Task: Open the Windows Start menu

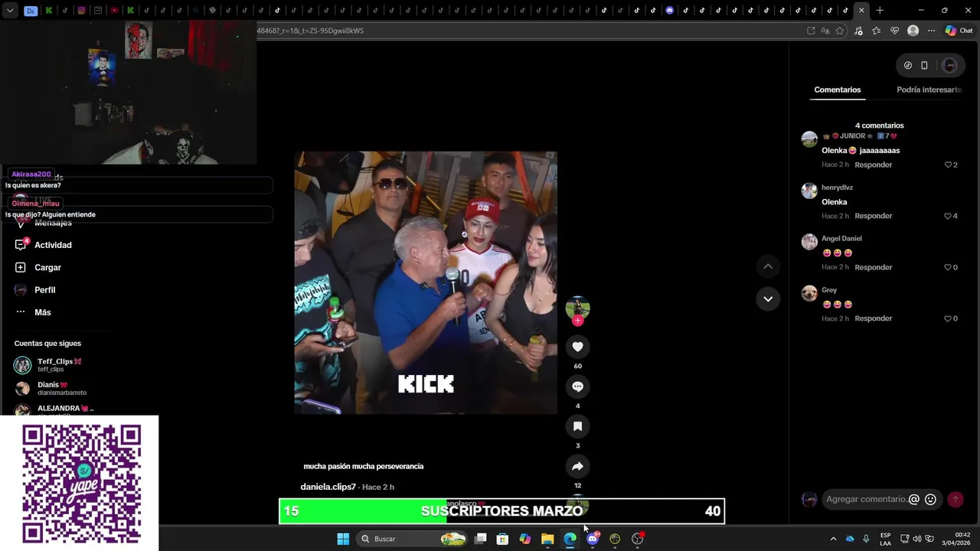Action: coord(343,539)
